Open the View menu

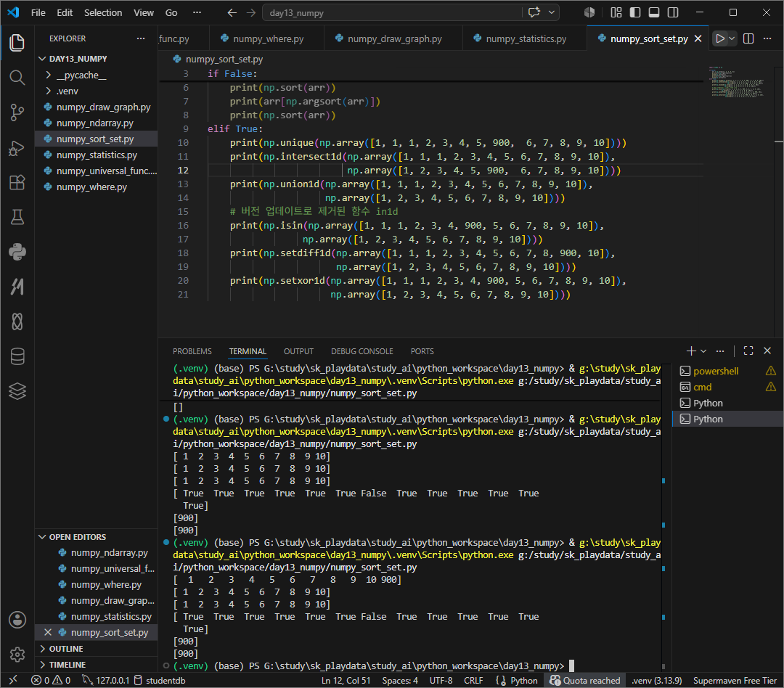pos(144,12)
